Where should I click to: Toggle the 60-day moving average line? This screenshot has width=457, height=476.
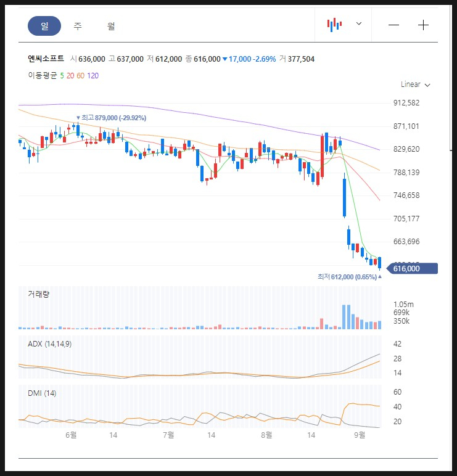[80, 76]
